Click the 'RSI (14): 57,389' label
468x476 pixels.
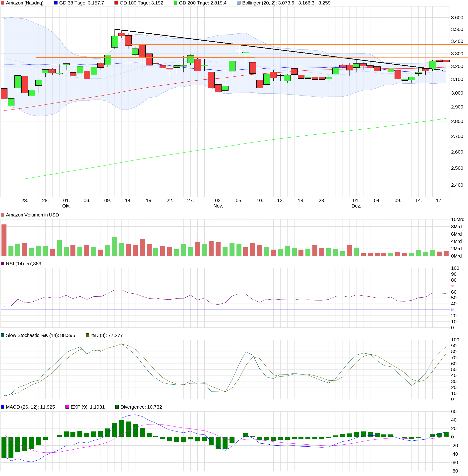pos(24,264)
